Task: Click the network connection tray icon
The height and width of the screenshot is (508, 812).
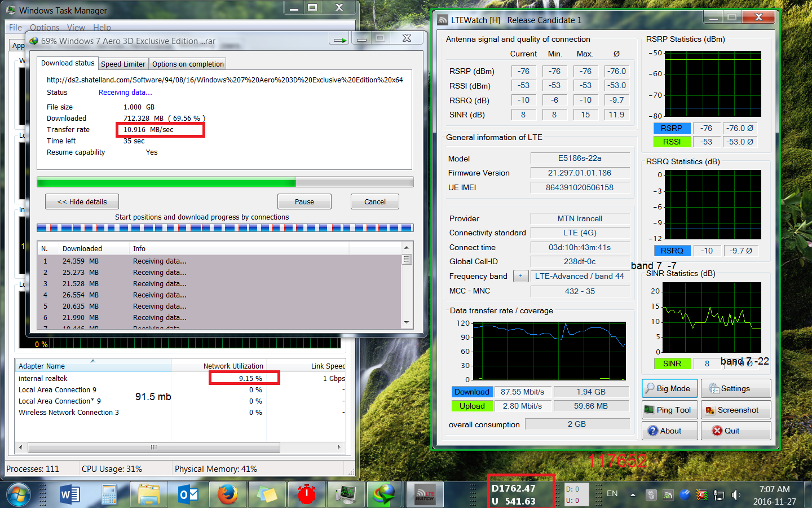Action: point(719,495)
